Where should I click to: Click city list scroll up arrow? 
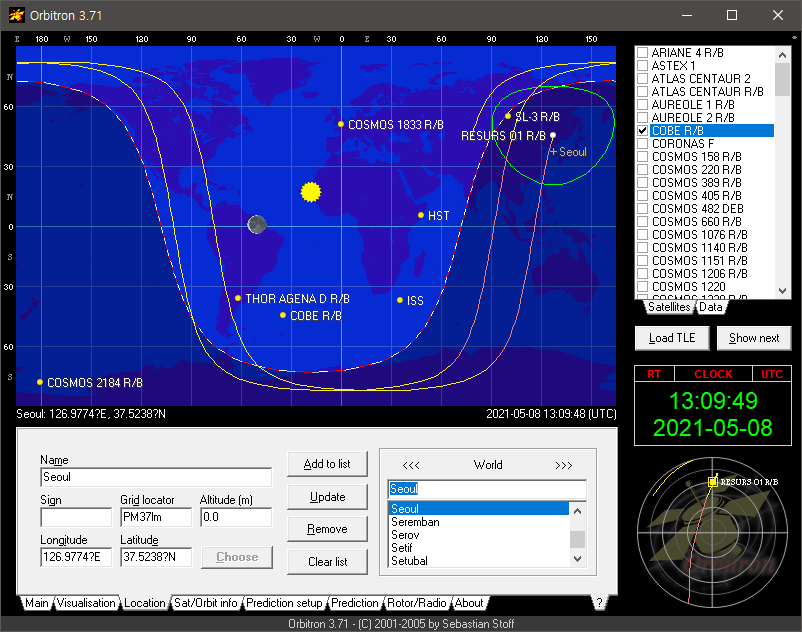[577, 511]
